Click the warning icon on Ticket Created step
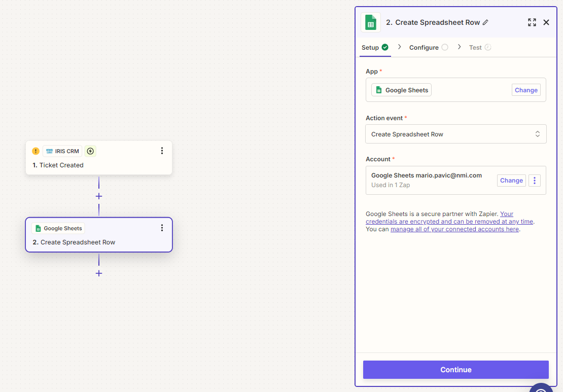Viewport: 563px width, 392px height. (36, 151)
